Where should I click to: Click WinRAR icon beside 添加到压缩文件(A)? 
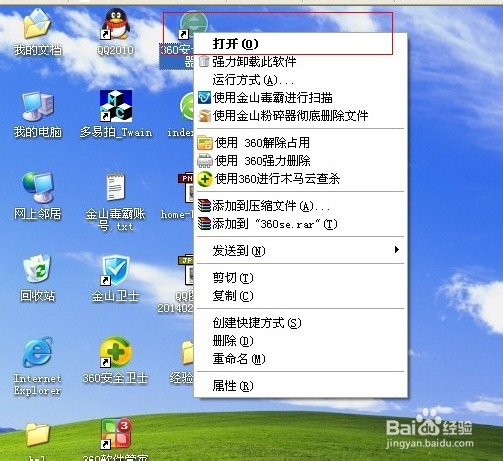(204, 206)
